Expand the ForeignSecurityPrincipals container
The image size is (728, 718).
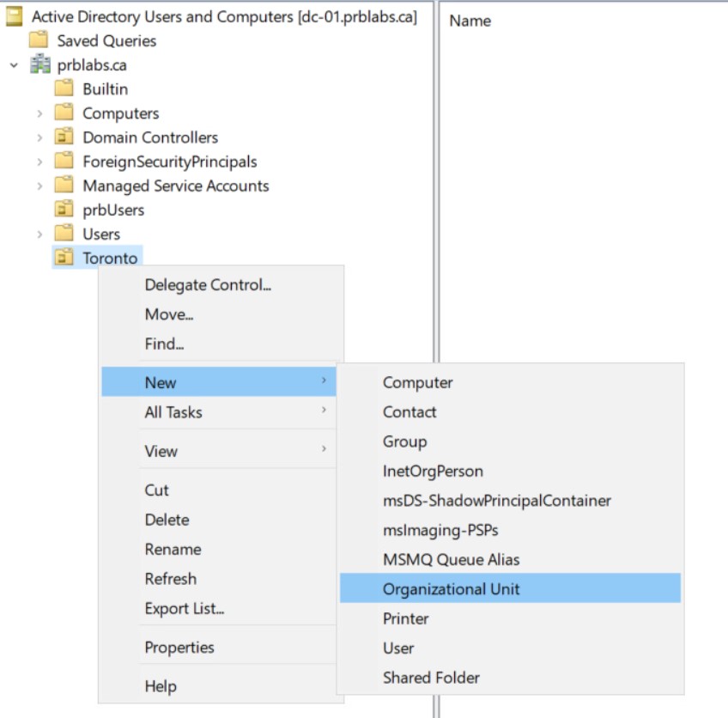coord(39,161)
